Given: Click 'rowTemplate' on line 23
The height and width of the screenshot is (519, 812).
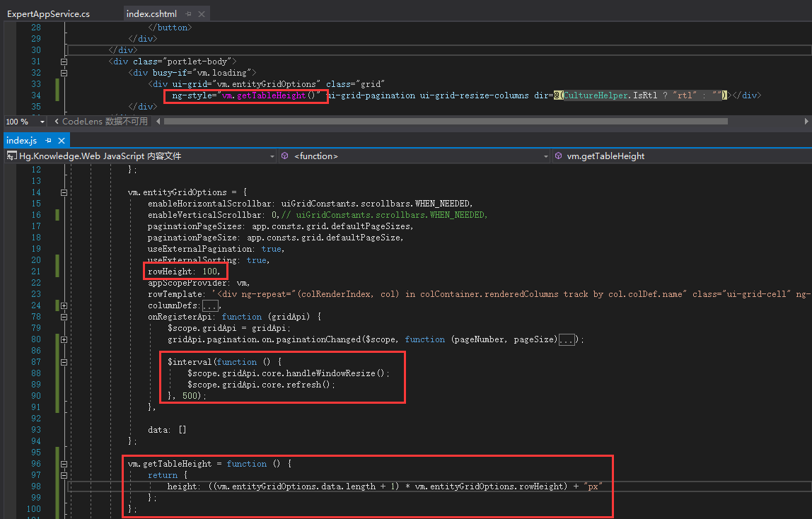Looking at the screenshot, I should click(175, 294).
